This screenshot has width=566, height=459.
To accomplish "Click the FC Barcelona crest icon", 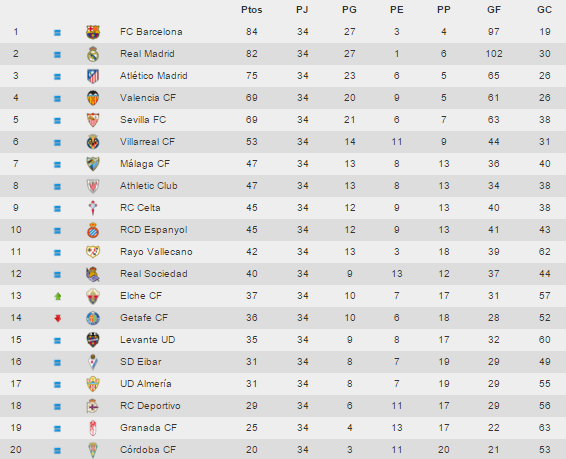I will (x=93, y=32).
